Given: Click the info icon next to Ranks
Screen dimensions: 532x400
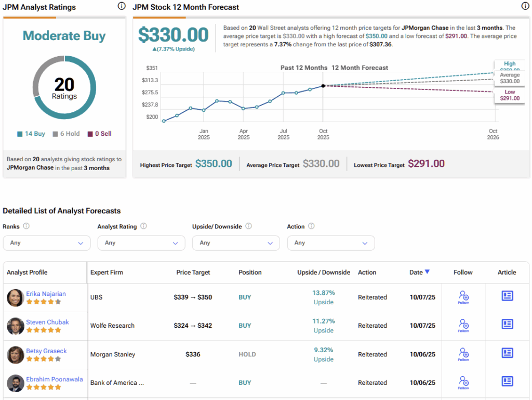Looking at the screenshot, I should click(x=26, y=226).
